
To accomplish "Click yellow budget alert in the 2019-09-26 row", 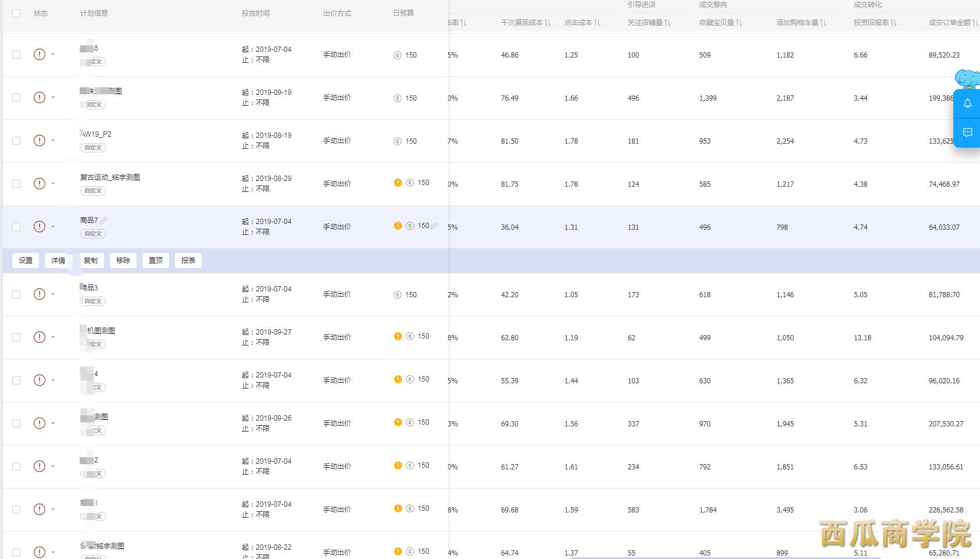I will pos(398,422).
